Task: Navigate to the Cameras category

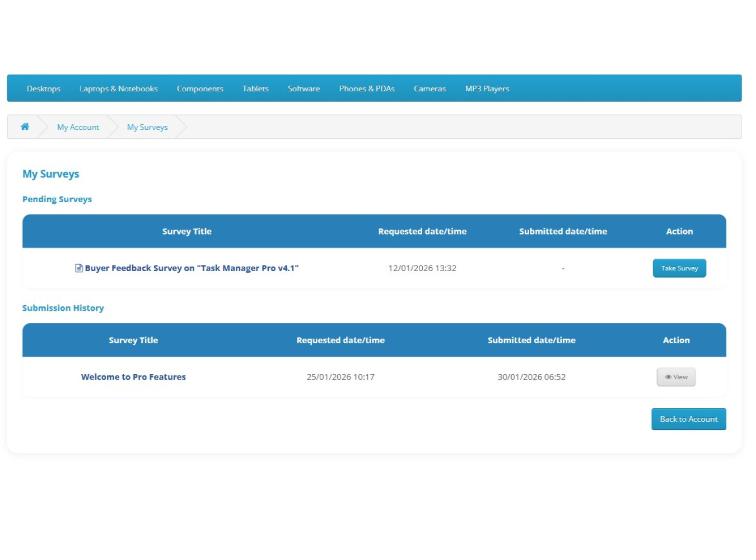Action: click(430, 88)
